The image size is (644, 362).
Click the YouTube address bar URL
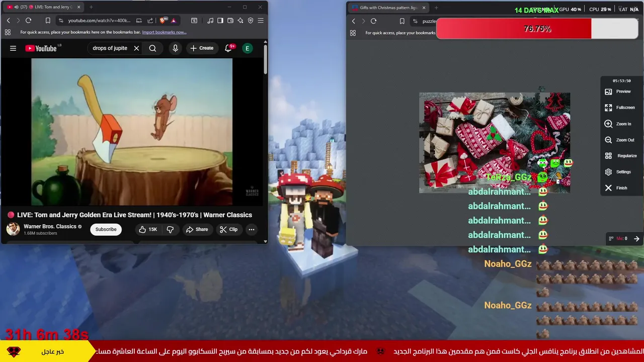(x=99, y=21)
